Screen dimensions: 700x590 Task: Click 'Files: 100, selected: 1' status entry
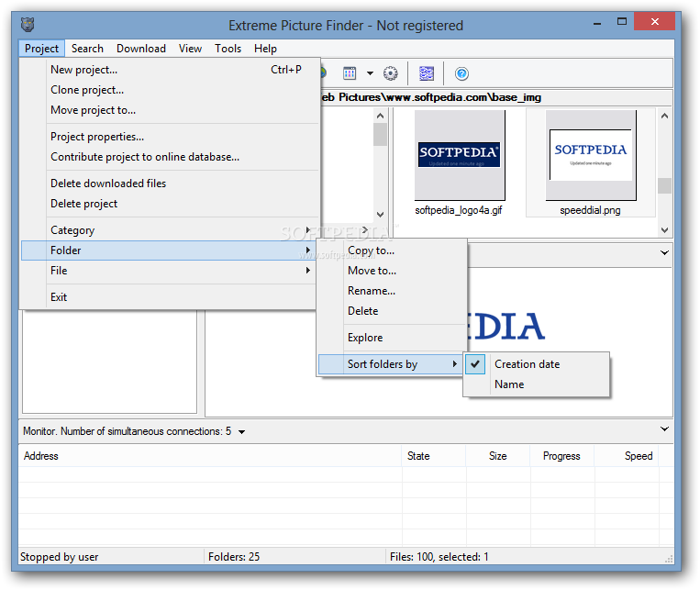coord(439,557)
